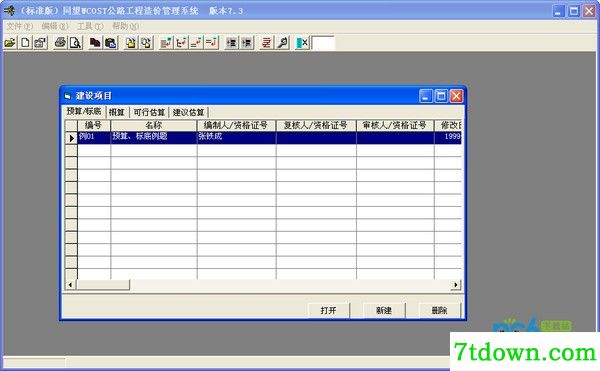Viewport: 600px width, 371px height.
Task: Open the 文件(F) menu
Action: click(20, 26)
